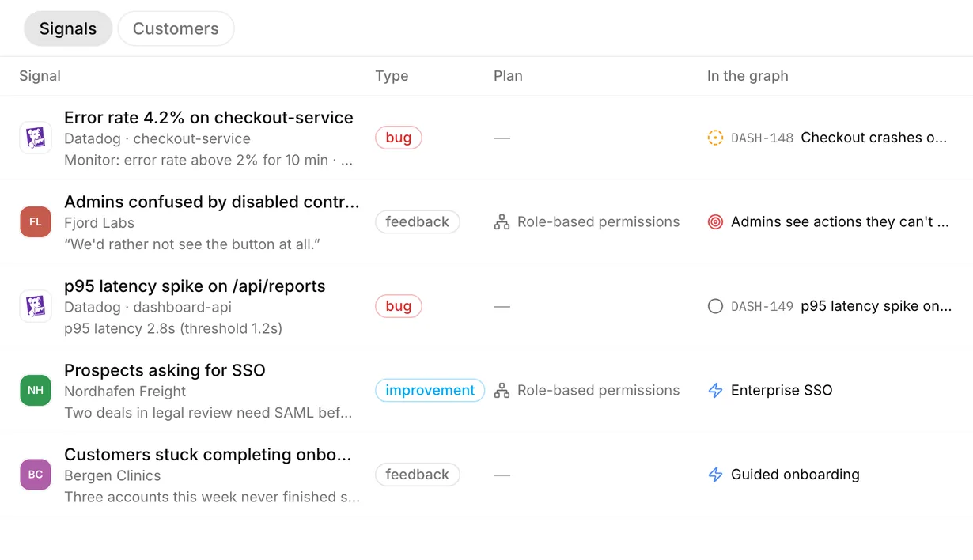Open issue DASH-148
The height and width of the screenshot is (560, 973).
click(762, 138)
